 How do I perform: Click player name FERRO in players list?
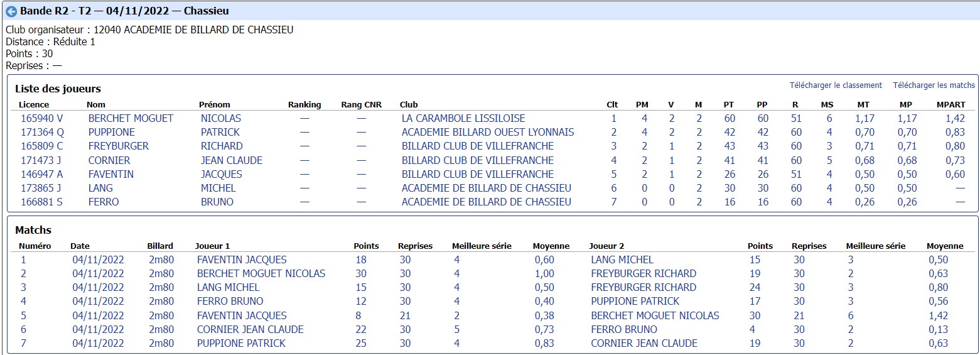[x=104, y=202]
